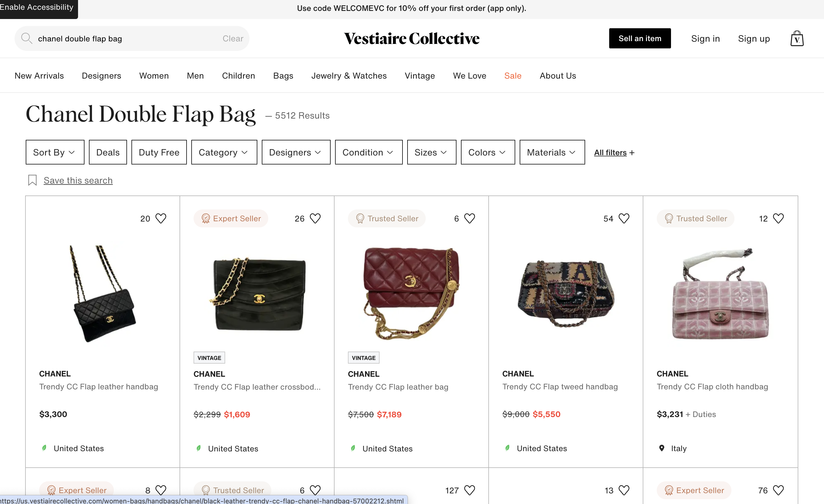Go to the Sale menu item
Image resolution: width=824 pixels, height=504 pixels.
pyautogui.click(x=513, y=76)
